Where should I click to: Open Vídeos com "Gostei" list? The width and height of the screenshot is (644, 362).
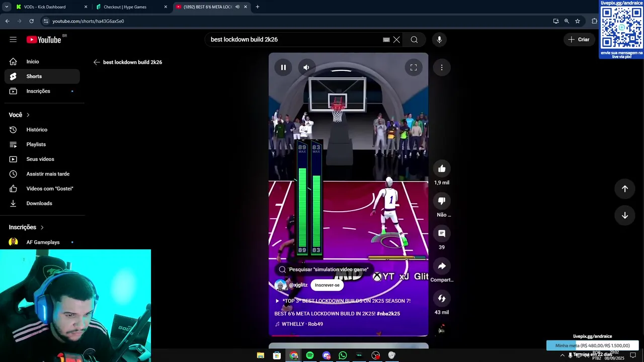(x=42, y=189)
